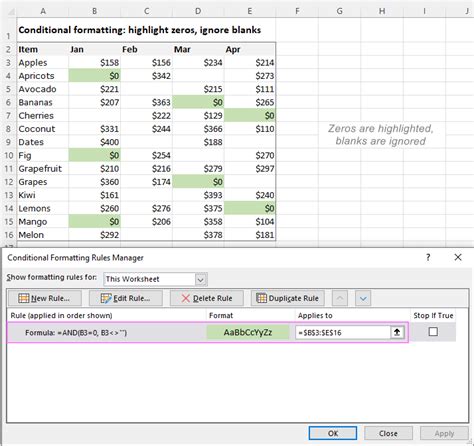Click the OK button
474x446 pixels.
tap(333, 433)
